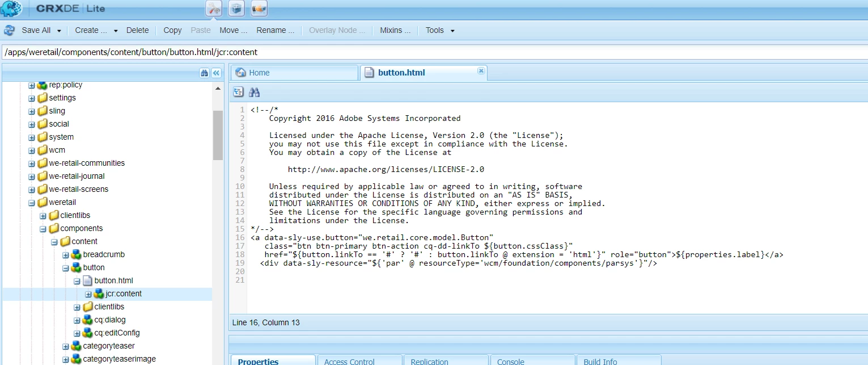The width and height of the screenshot is (868, 365).
Task: Click the jcr:content node icon
Action: click(x=99, y=293)
